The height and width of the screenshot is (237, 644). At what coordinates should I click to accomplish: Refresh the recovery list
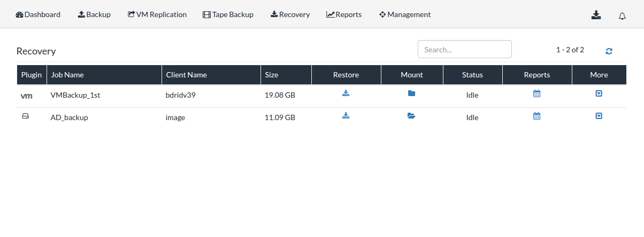609,51
